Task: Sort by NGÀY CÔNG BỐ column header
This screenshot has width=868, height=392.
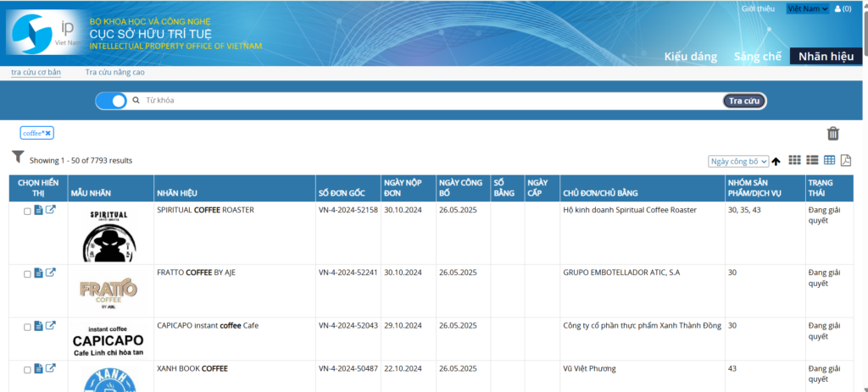Action: [459, 188]
